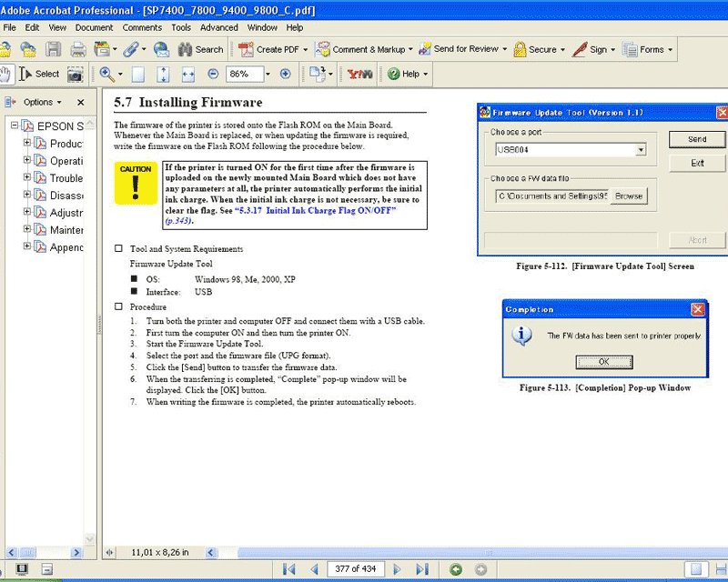Open toolbar Help dropdown

[x=407, y=74]
